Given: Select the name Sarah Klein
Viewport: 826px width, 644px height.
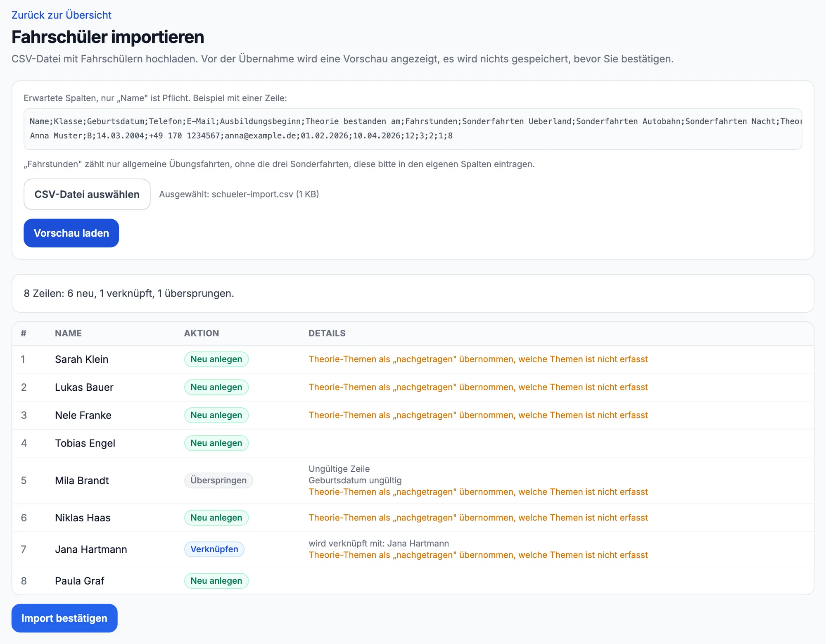Looking at the screenshot, I should (x=82, y=359).
